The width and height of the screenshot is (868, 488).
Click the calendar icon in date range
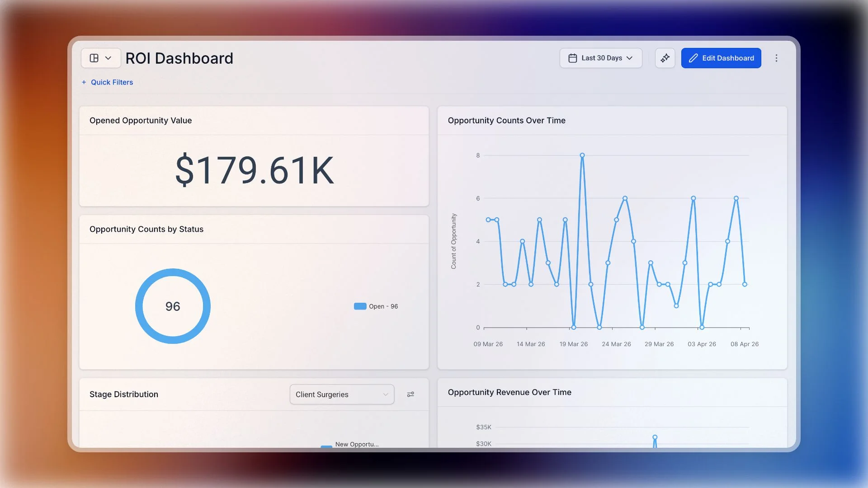click(572, 58)
